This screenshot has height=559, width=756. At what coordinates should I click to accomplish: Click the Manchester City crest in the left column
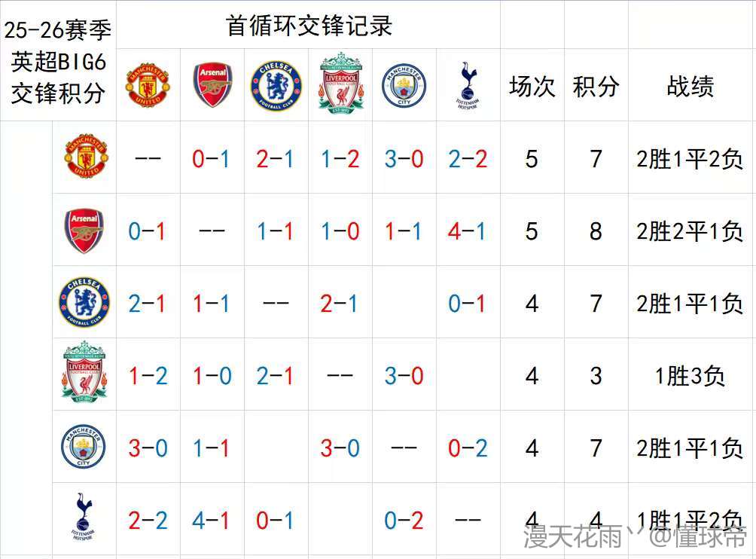click(x=84, y=448)
